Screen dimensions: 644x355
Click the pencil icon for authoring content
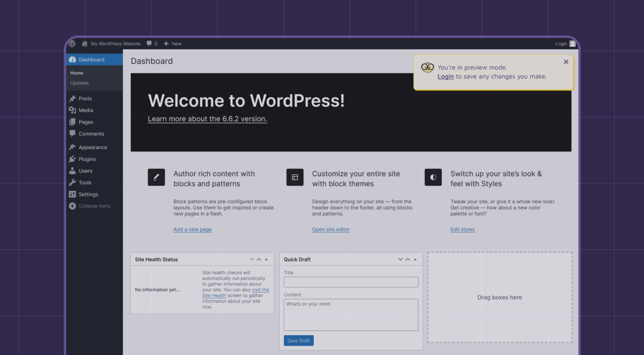point(156,177)
